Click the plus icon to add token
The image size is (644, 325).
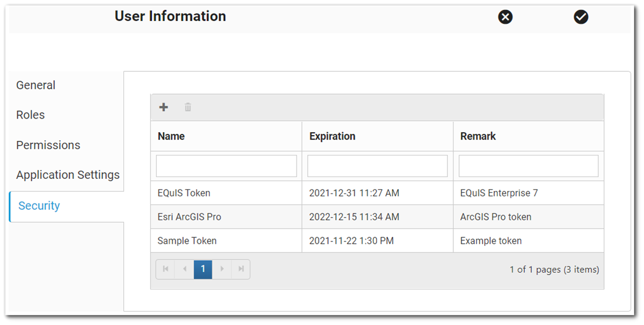[164, 107]
